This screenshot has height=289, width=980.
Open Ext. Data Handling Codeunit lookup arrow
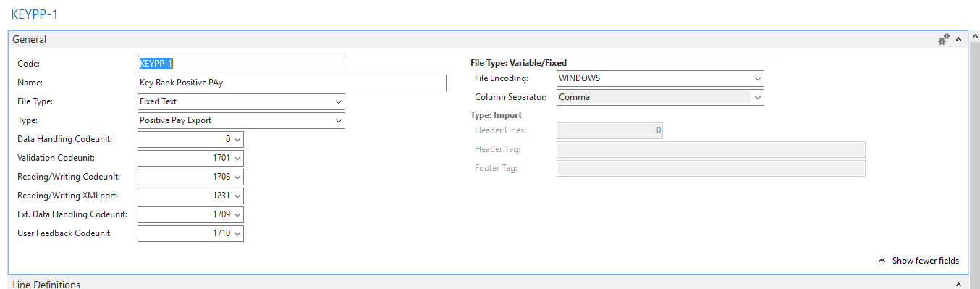pyautogui.click(x=237, y=214)
